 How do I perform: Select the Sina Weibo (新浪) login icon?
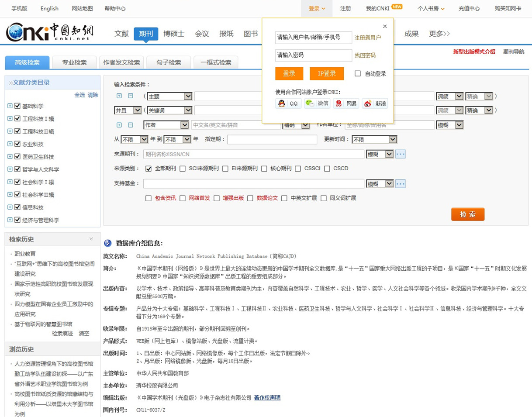[375, 103]
